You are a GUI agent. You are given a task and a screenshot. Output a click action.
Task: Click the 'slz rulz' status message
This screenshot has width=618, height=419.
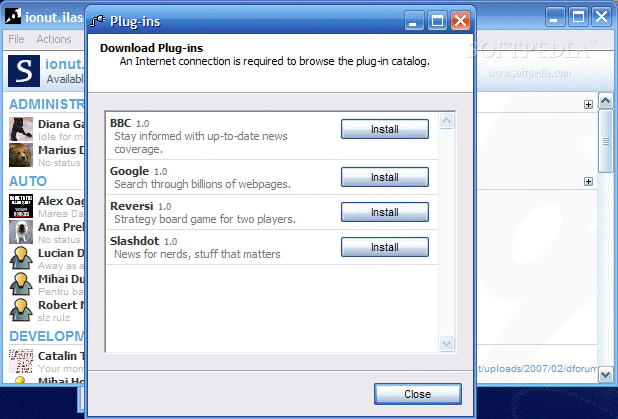(54, 318)
